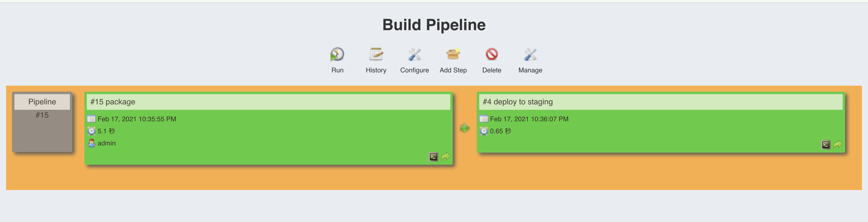Viewport: 868px width, 222px height.
Task: Click the red Delete icon
Action: point(492,54)
